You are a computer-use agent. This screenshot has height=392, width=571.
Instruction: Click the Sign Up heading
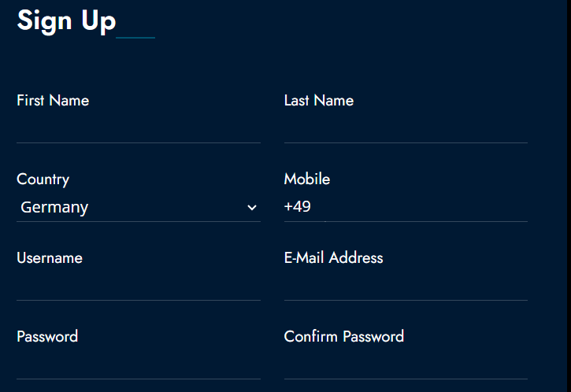pos(66,20)
